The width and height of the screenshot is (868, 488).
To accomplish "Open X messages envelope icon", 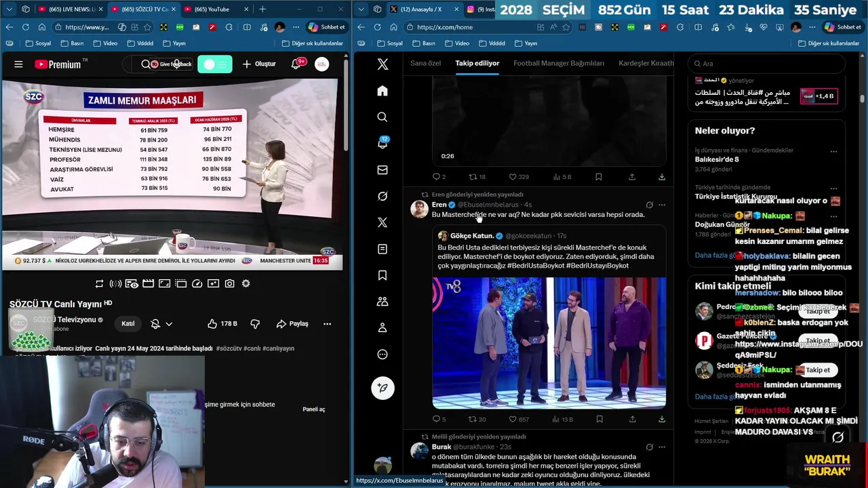I will click(x=382, y=170).
